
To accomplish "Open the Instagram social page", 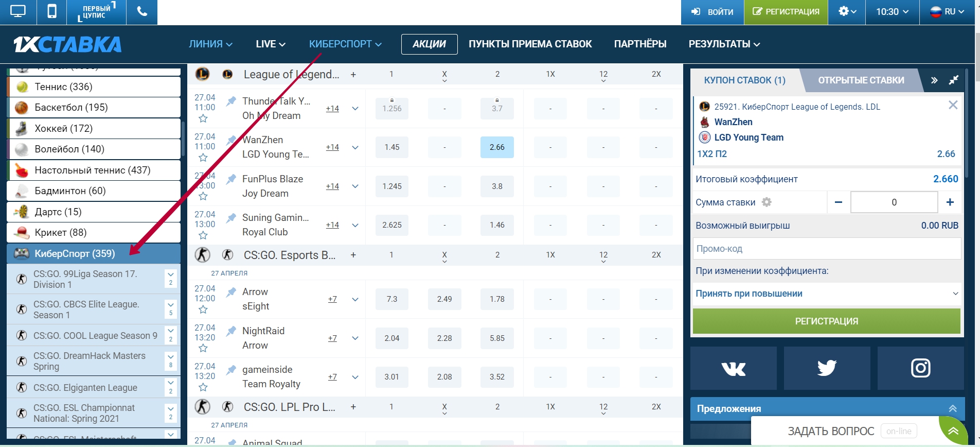I will [x=920, y=368].
